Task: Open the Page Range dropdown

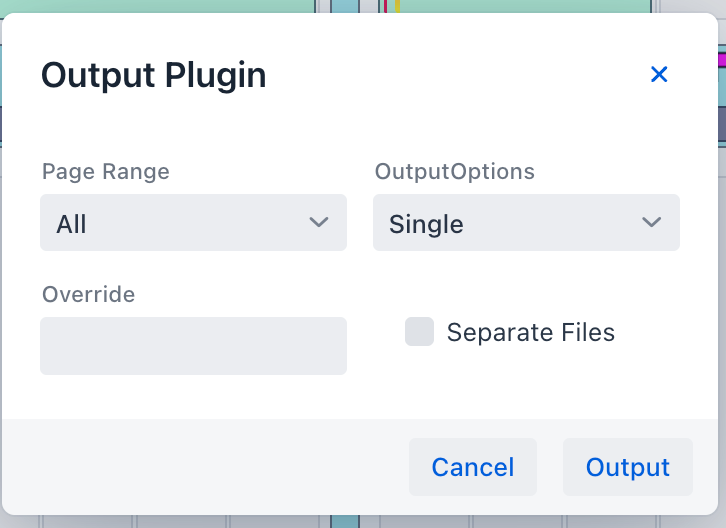Action: pyautogui.click(x=193, y=223)
